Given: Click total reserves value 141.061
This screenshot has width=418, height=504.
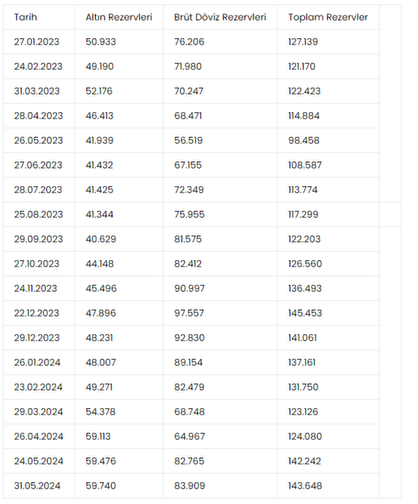Looking at the screenshot, I should [302, 338].
